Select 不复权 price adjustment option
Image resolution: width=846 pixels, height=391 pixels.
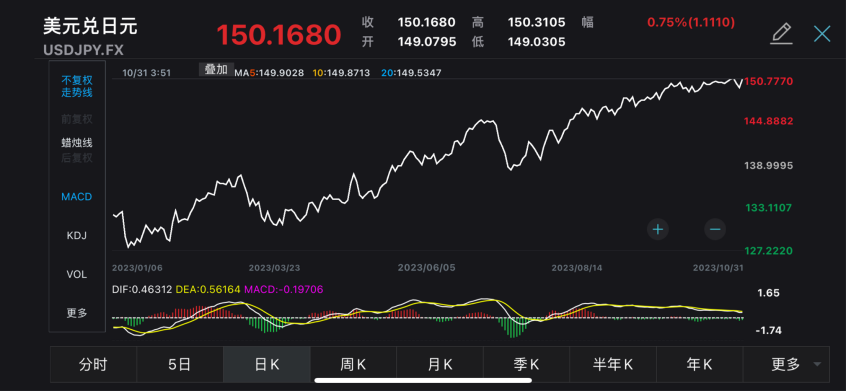coord(77,80)
